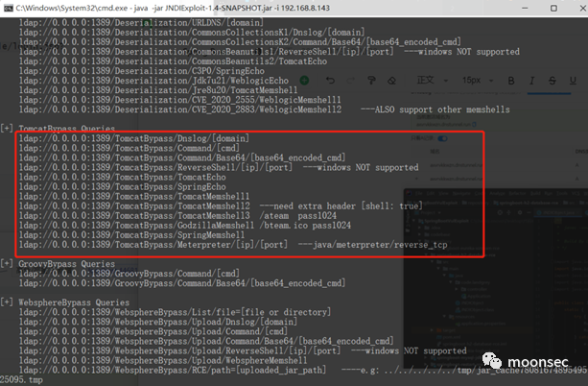The width and height of the screenshot is (588, 386).
Task: Click the TomcatBypass/TomcatMemshell2 line
Action: click(134, 206)
